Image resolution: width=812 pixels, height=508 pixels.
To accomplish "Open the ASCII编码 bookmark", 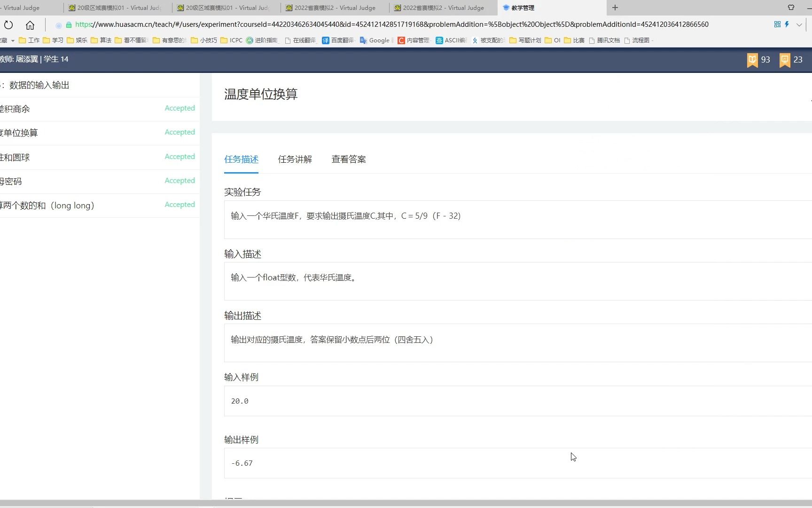I will click(452, 40).
